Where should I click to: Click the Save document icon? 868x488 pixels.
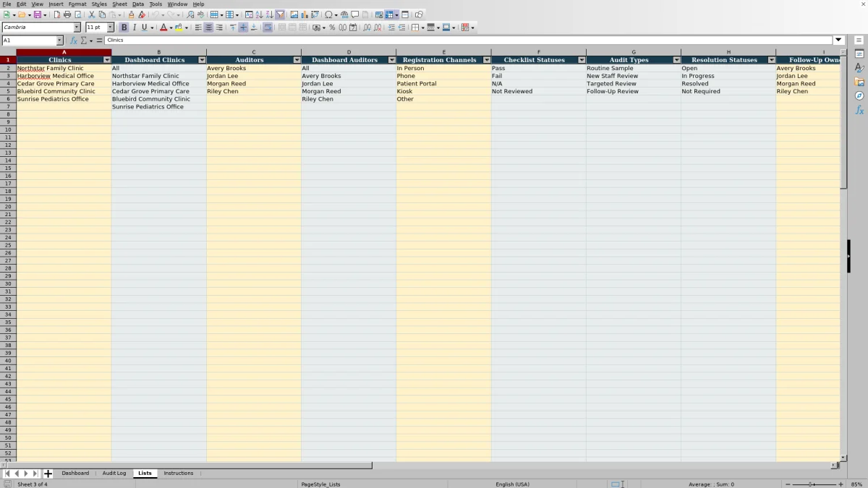[37, 14]
